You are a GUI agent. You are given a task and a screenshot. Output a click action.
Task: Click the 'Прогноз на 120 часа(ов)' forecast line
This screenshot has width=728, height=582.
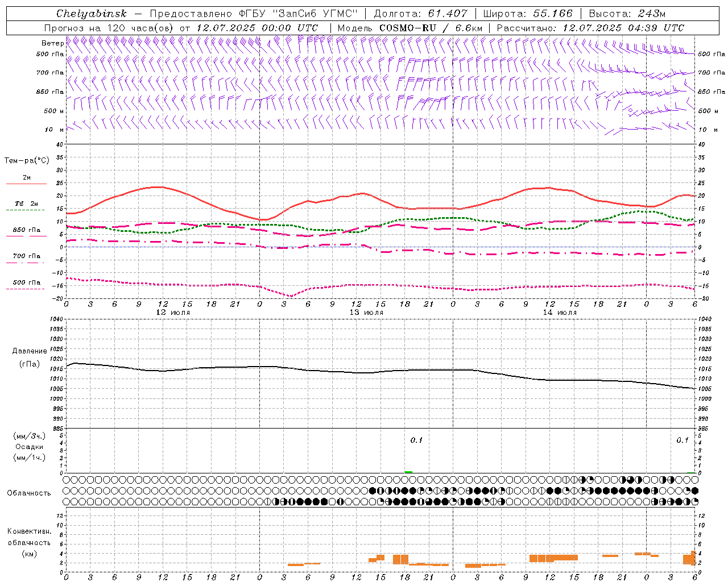[x=181, y=28]
